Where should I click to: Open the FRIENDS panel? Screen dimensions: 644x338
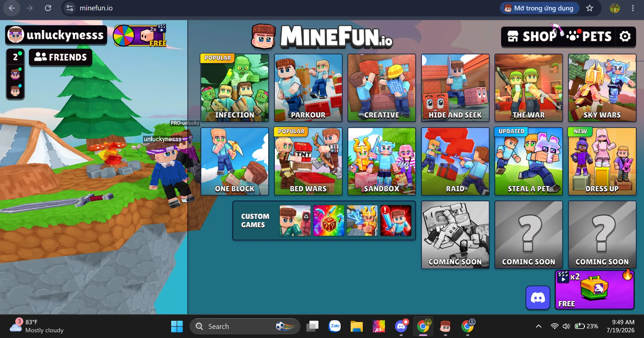(60, 57)
